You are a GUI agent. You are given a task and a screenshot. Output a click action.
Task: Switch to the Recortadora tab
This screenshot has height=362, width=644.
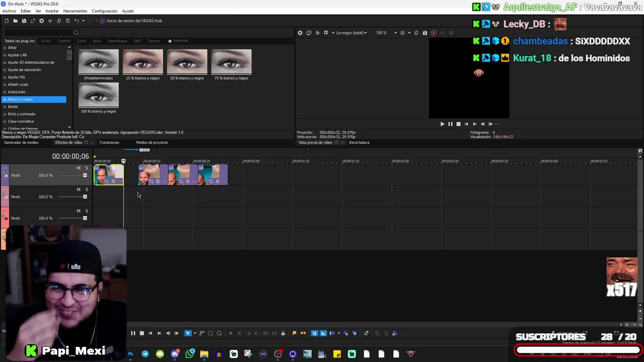[359, 142]
